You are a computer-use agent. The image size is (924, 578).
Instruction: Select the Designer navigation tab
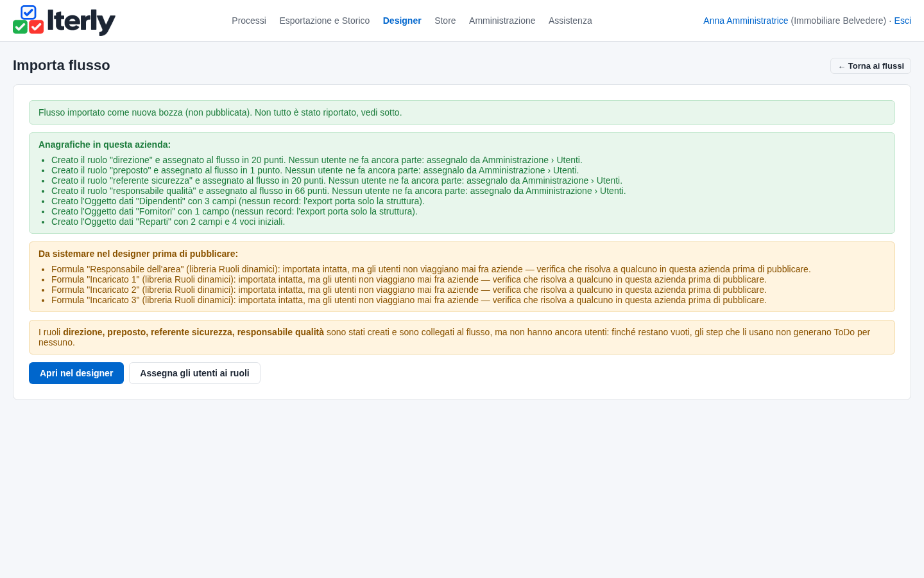[402, 21]
